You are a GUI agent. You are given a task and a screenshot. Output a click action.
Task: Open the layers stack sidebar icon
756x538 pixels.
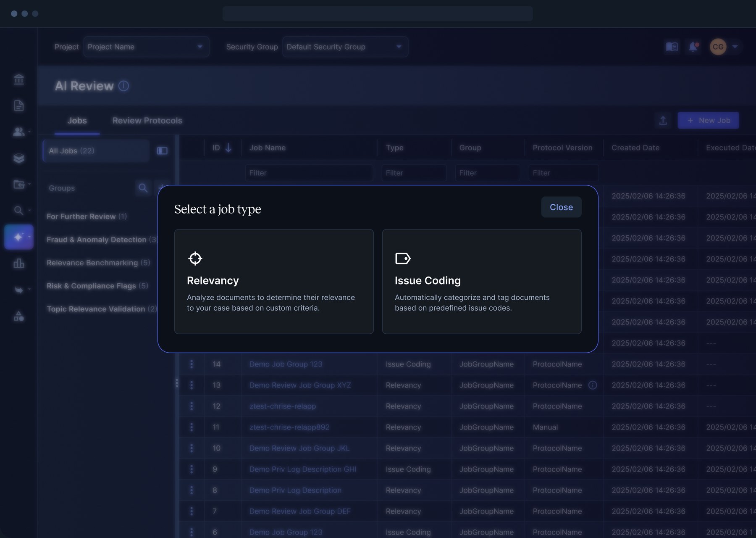coord(18,158)
